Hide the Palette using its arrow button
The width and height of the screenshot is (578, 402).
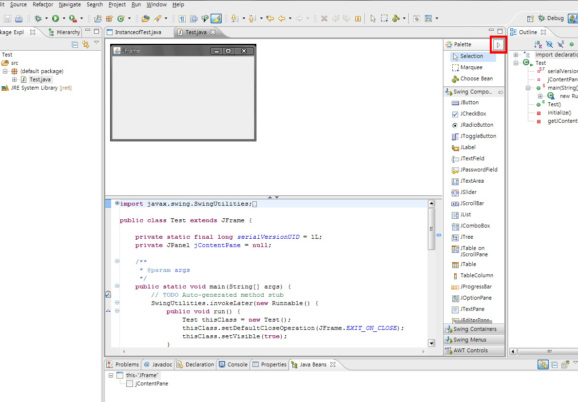498,45
